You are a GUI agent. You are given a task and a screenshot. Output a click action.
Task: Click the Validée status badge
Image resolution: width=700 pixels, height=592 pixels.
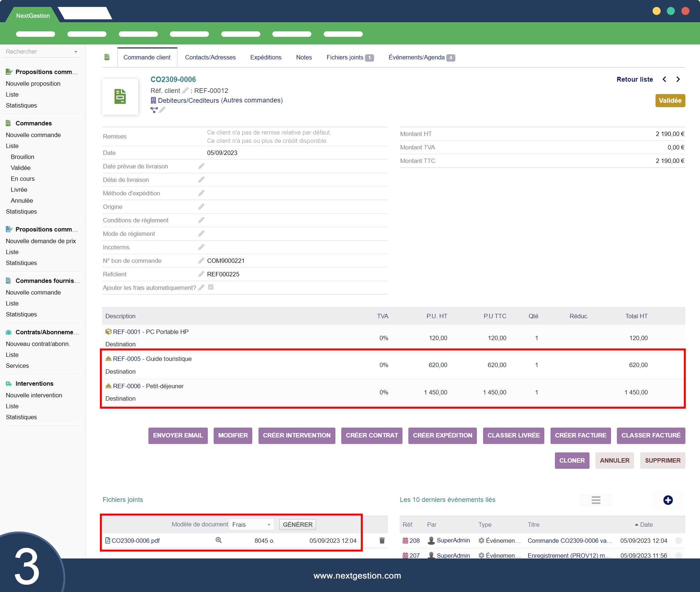point(670,101)
